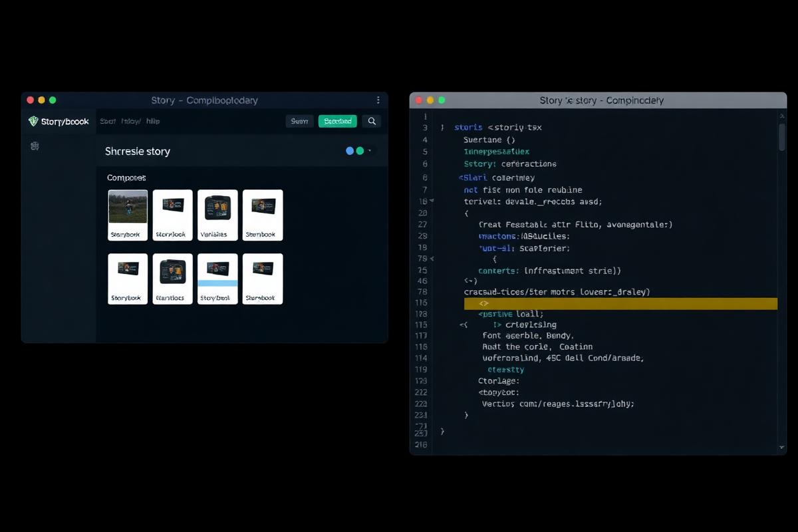Viewport: 798px width, 532px height.
Task: Click the 'terivel:' code line
Action: pyautogui.click(x=533, y=201)
